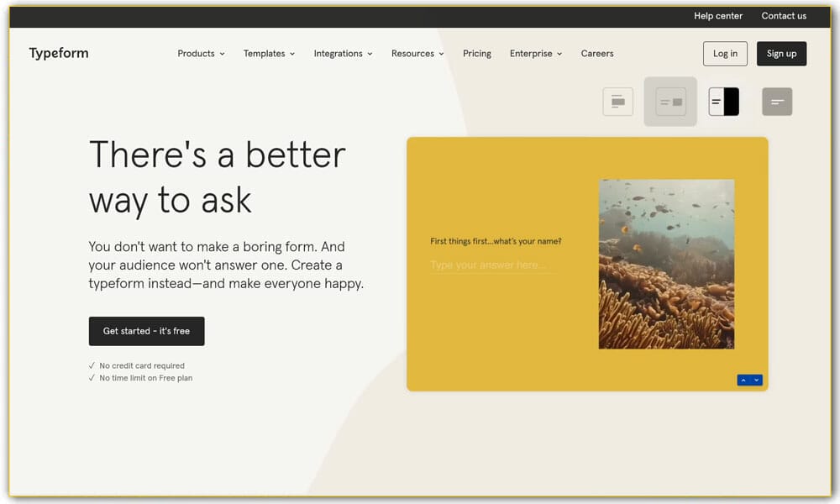Click the Get started - it's free button
This screenshot has width=840, height=504.
click(146, 331)
